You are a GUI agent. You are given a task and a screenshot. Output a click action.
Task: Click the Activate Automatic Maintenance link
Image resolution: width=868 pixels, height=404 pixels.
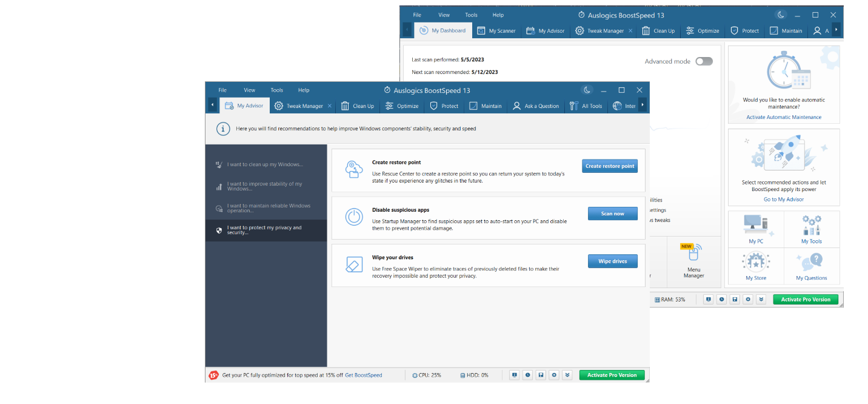click(784, 117)
